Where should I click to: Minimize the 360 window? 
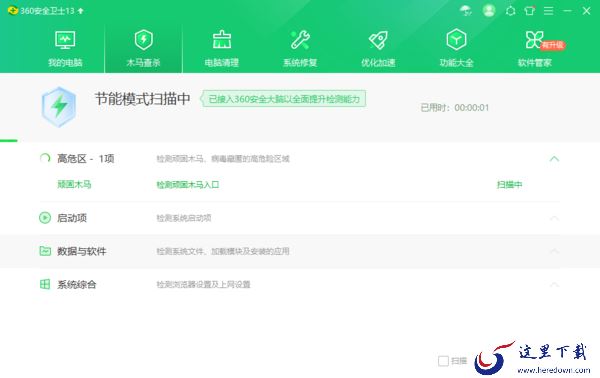point(567,11)
